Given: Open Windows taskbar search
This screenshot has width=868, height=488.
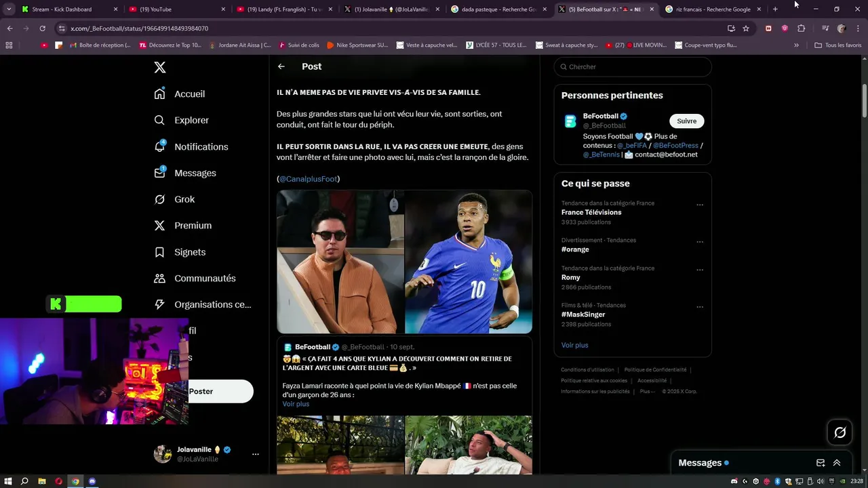Looking at the screenshot, I should tap(24, 481).
